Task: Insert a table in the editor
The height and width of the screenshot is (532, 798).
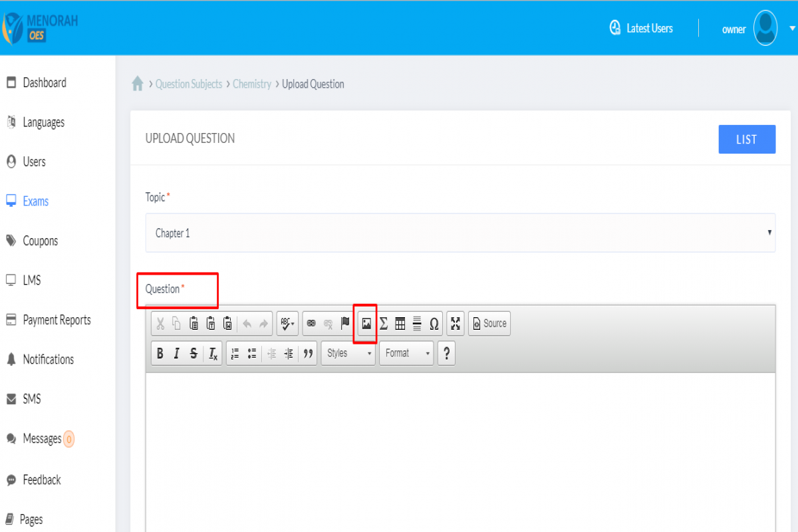Action: click(x=400, y=324)
